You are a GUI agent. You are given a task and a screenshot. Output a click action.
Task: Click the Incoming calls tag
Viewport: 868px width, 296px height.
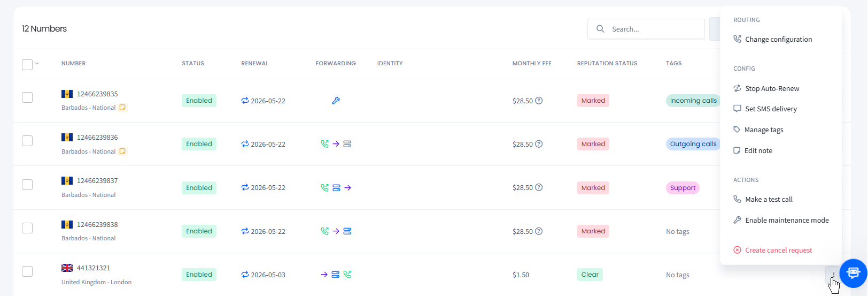[693, 101]
